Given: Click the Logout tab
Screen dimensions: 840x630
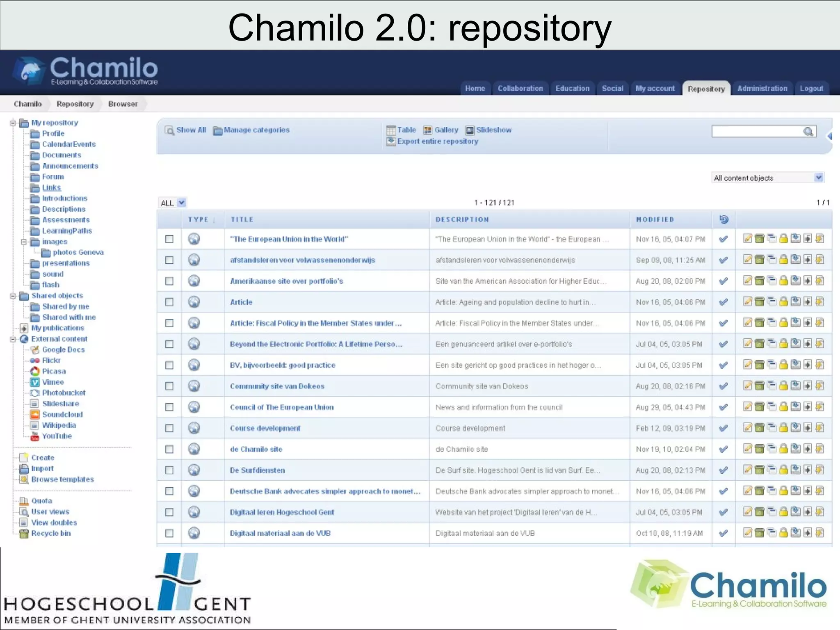Looking at the screenshot, I should (x=811, y=88).
